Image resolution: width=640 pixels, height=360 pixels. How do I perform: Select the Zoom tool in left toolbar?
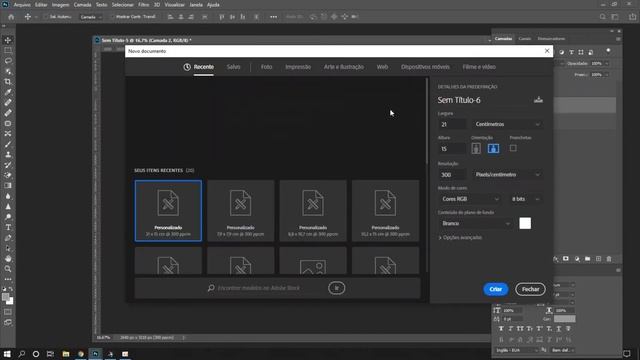click(8, 269)
